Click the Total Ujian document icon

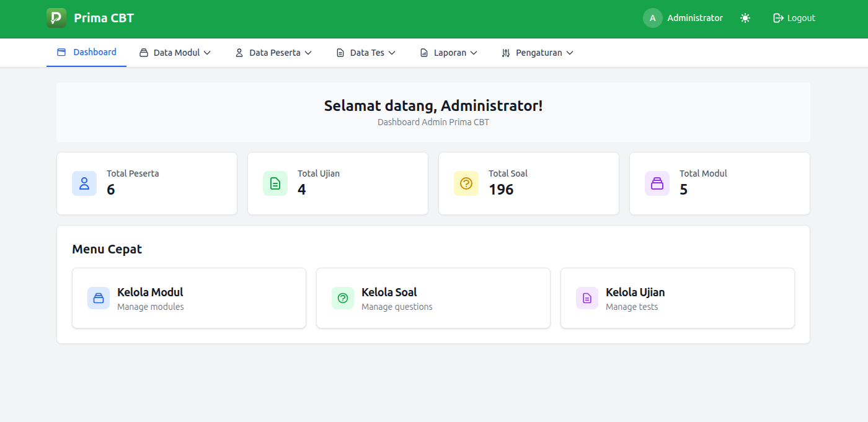click(x=275, y=183)
